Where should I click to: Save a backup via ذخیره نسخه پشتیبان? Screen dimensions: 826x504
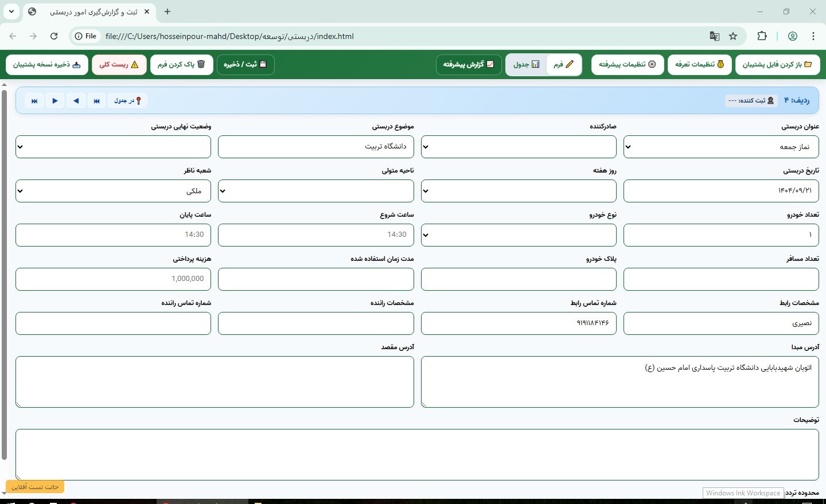pos(46,64)
